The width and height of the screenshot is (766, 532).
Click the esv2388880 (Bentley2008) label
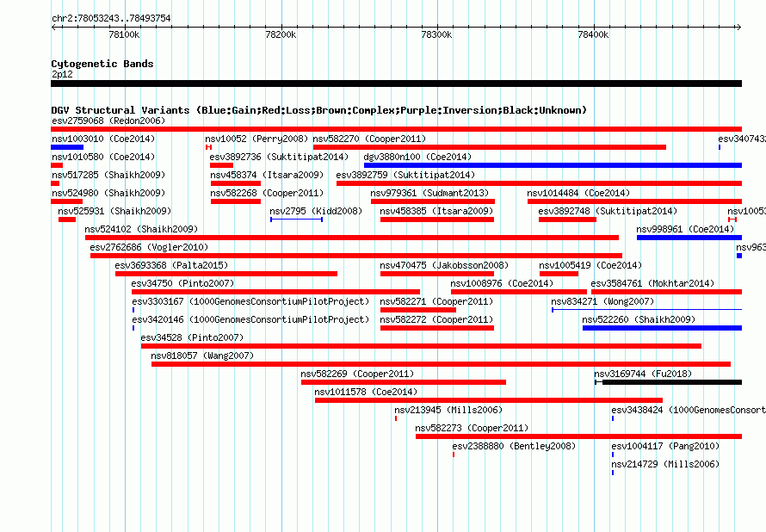tap(514, 446)
